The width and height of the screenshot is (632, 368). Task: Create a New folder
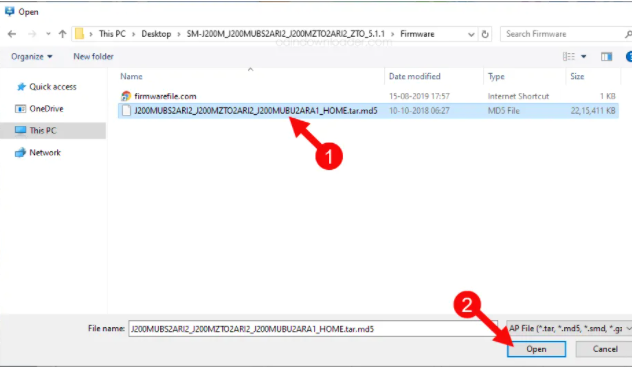tap(93, 56)
